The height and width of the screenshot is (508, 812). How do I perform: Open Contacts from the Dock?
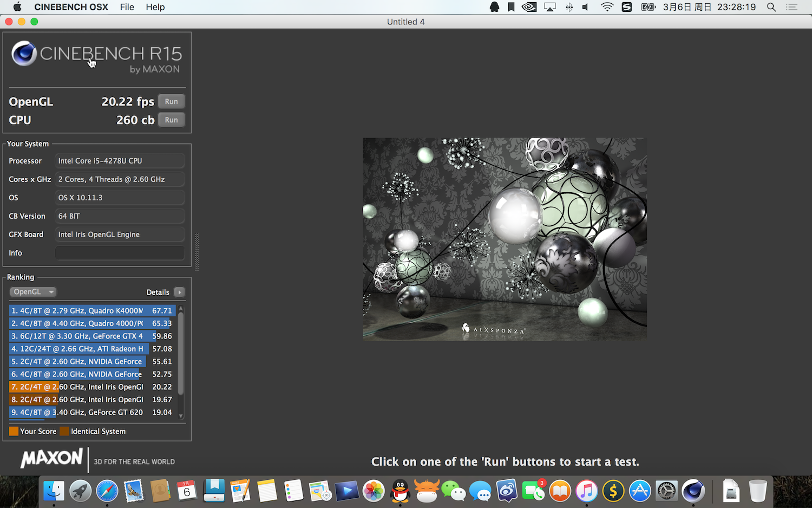tap(160, 491)
